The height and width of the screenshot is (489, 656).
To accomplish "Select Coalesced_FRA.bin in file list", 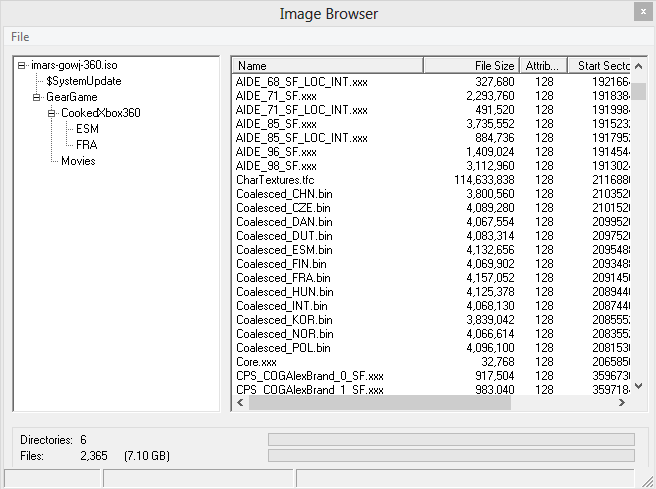I will [x=283, y=278].
